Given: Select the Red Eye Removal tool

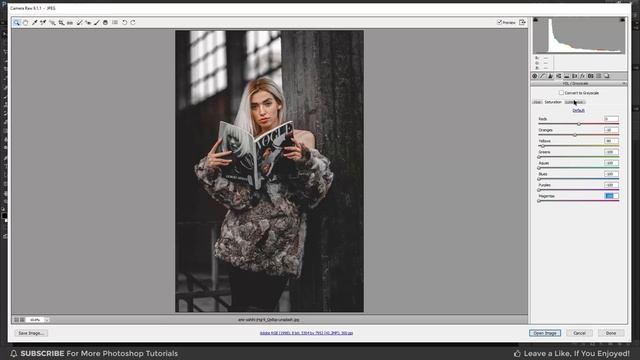Looking at the screenshot, I should [88, 23].
